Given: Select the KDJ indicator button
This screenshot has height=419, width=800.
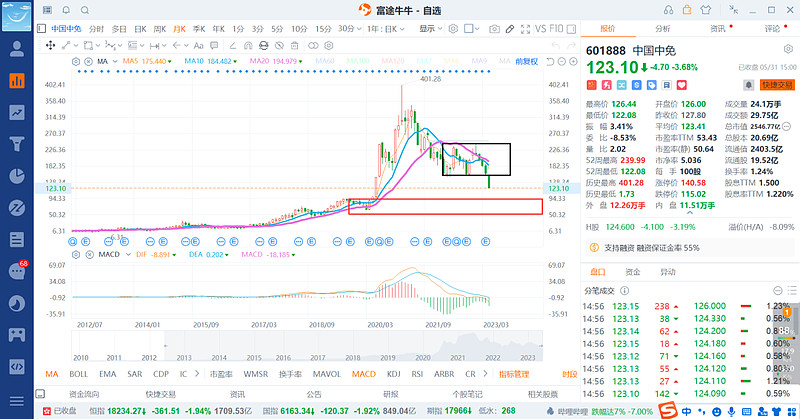Looking at the screenshot, I should point(393,374).
